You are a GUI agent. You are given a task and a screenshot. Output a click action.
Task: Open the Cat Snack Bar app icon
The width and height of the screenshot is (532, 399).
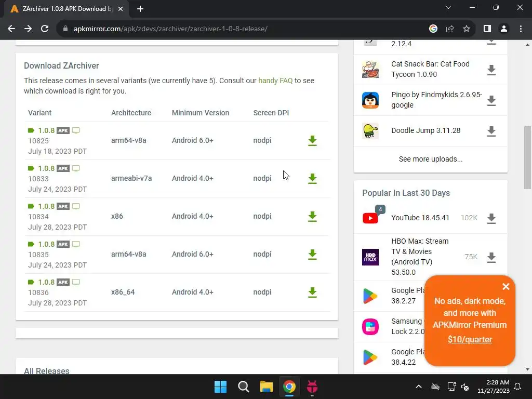tap(370, 70)
